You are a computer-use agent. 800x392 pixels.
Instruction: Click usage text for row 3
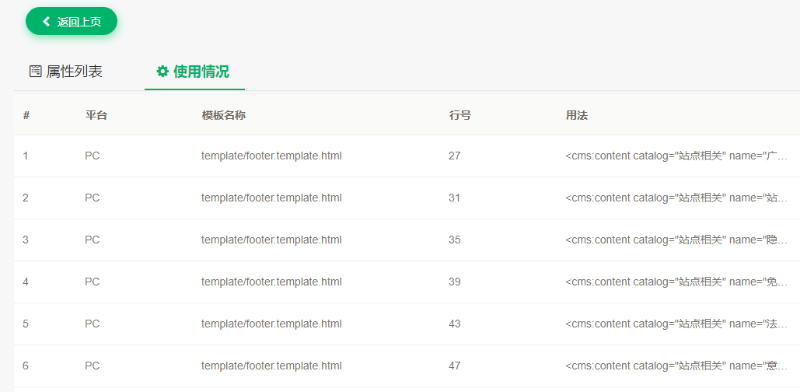click(677, 239)
